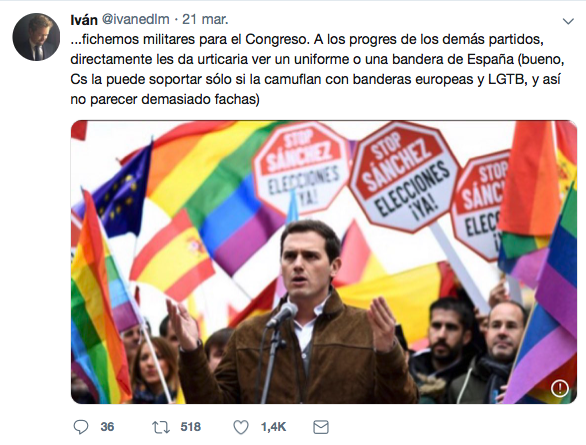
Task: Like the tweet with the heart icon
Action: pos(241,427)
